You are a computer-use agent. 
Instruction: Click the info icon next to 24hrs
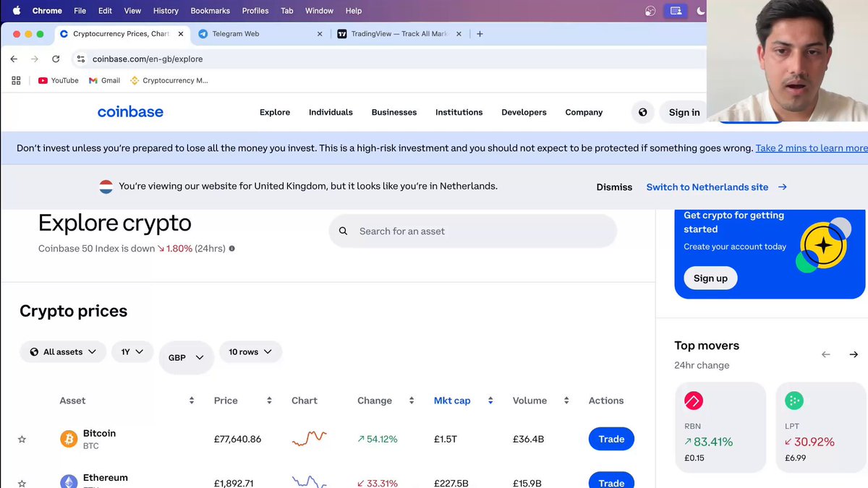pos(231,249)
